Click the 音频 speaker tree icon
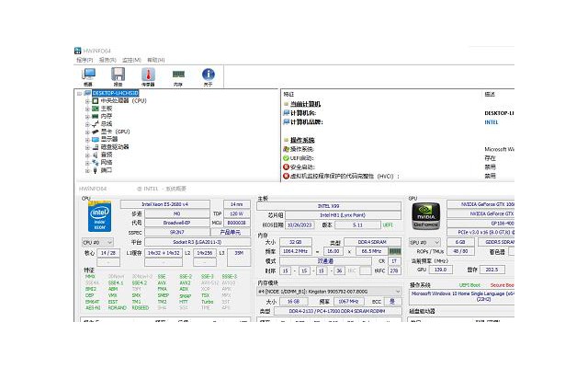The height and width of the screenshot is (368, 588). [x=96, y=155]
